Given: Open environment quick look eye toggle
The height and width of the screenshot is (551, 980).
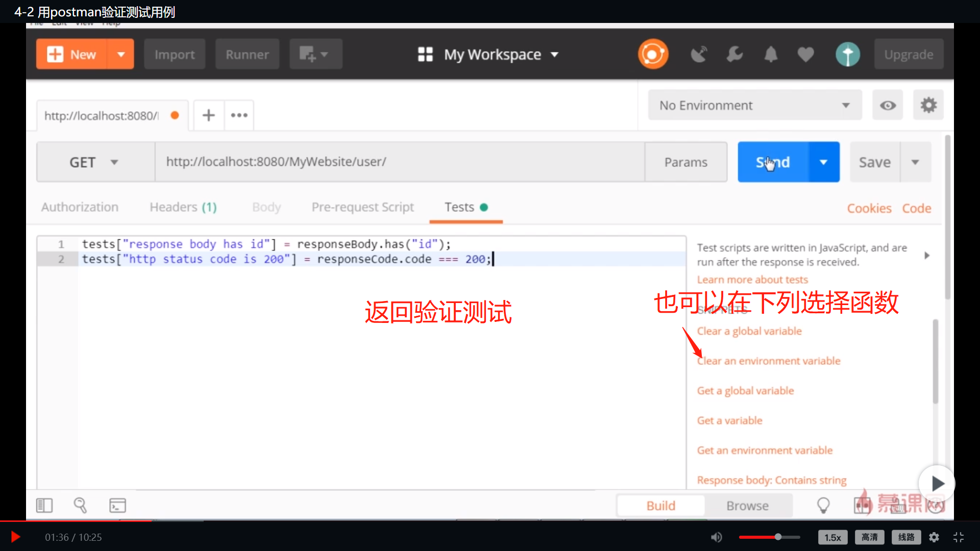Looking at the screenshot, I should 888,105.
